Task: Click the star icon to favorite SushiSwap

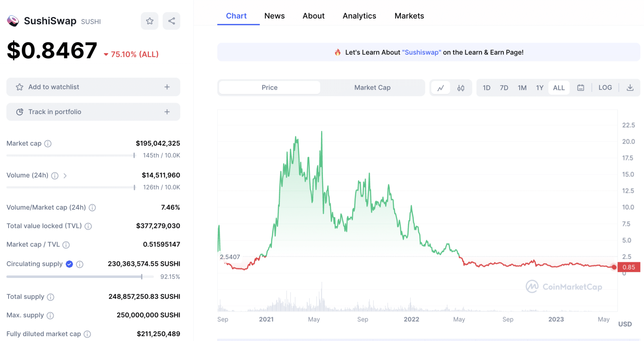Action: point(149,20)
